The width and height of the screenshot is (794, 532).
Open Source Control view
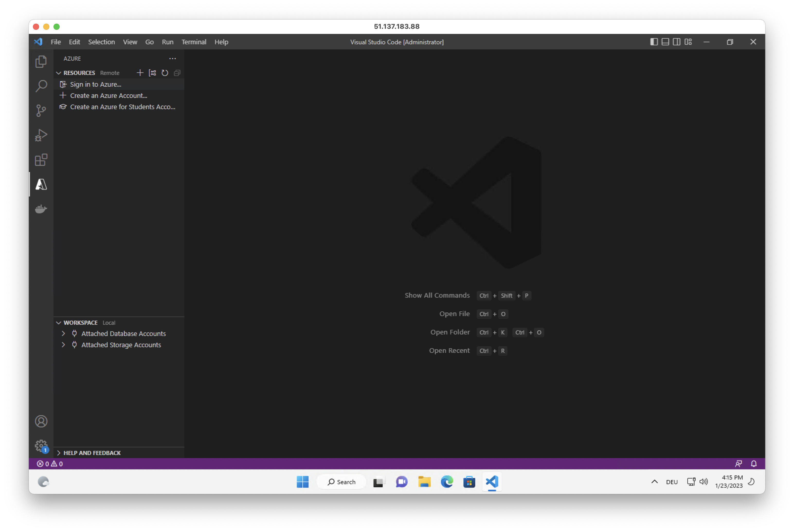41,111
